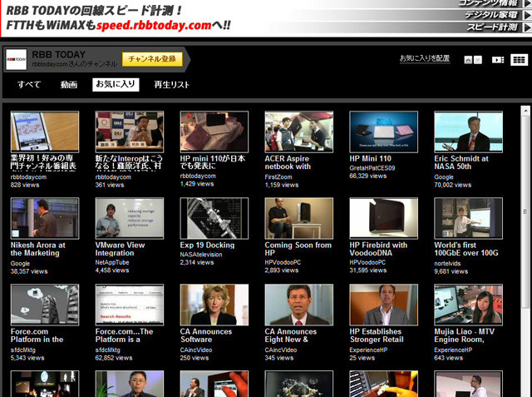Select the 再生リスト tab
This screenshot has width=532, height=397.
172,85
